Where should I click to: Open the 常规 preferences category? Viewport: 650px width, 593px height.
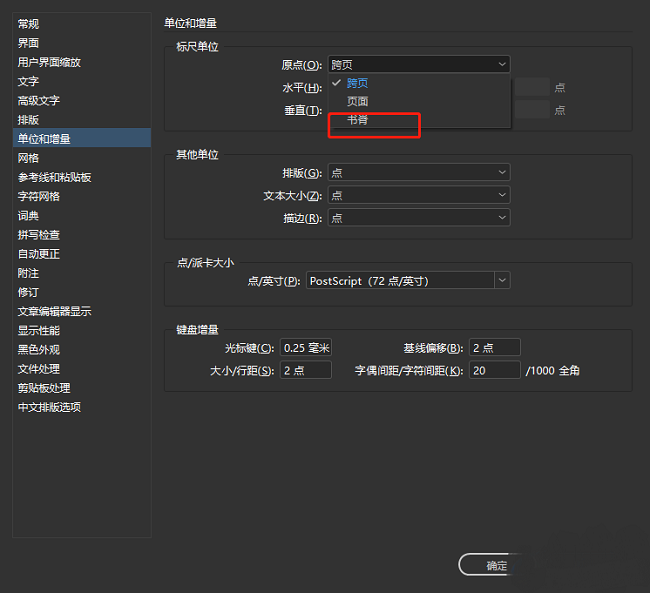pyautogui.click(x=82, y=24)
